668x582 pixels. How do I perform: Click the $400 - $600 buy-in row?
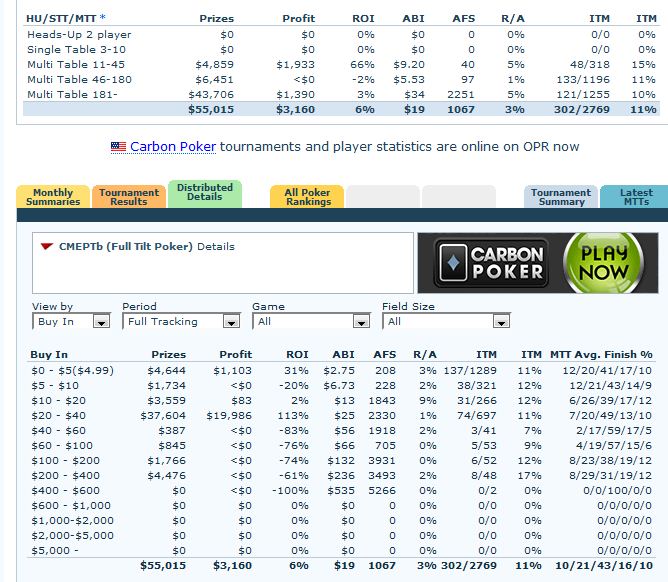(x=341, y=490)
